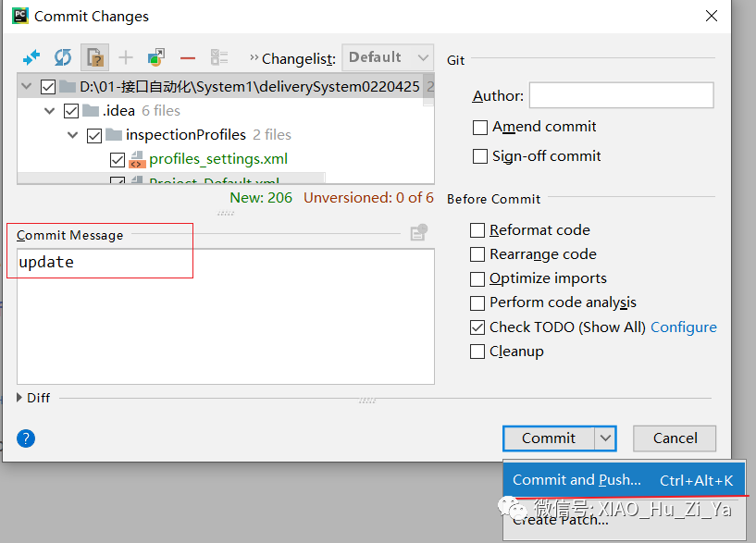Click the red Delete minus icon
The image size is (756, 543).
pyautogui.click(x=188, y=58)
